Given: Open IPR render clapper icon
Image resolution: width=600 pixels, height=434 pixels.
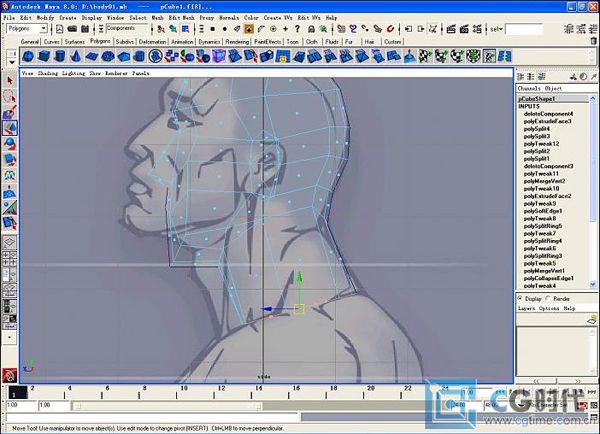Looking at the screenshot, I should tap(465, 29).
